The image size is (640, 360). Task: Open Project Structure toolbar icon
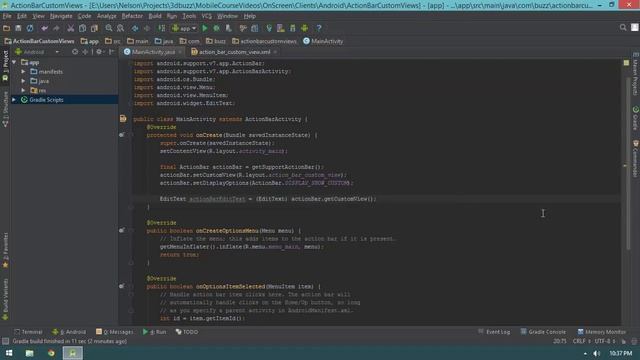click(x=255, y=28)
